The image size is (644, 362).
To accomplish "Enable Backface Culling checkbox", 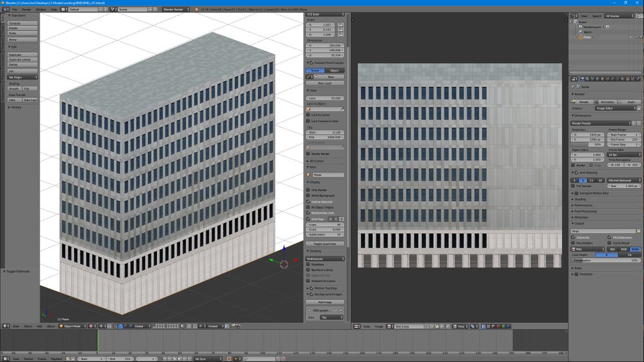I will [308, 270].
